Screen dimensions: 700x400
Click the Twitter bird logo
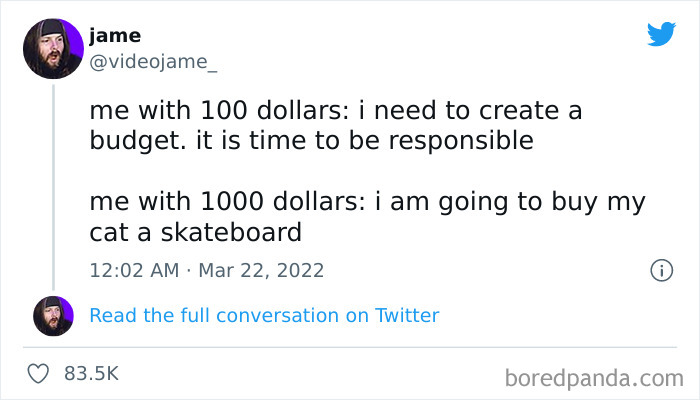[x=661, y=34]
